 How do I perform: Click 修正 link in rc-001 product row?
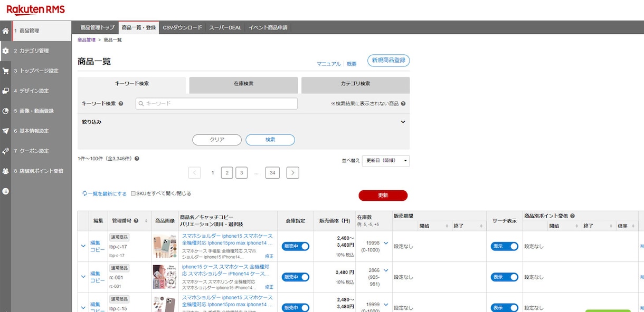[x=269, y=287]
